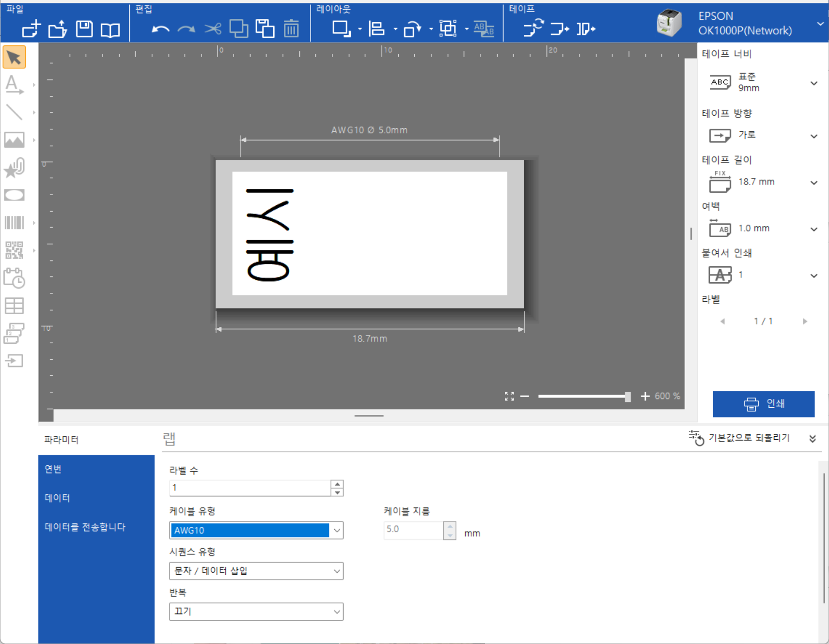
Task: Zoom in with the plus button
Action: (645, 396)
